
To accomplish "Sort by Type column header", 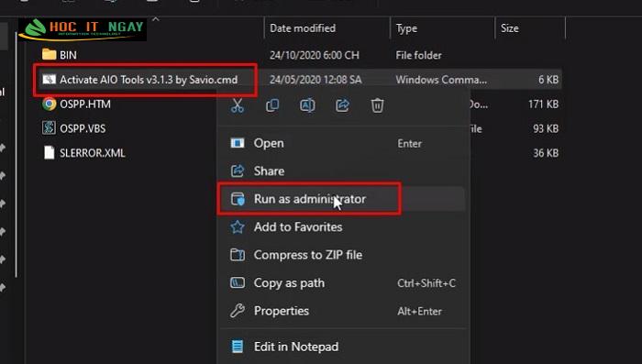I will 406,28.
